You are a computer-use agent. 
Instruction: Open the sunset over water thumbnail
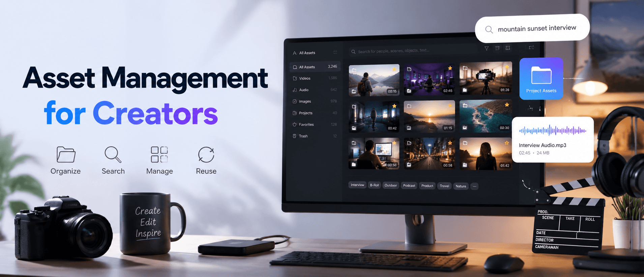click(429, 116)
